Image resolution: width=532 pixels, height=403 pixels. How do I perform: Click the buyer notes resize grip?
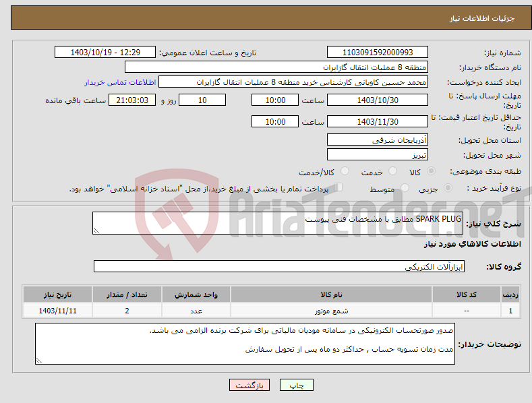pos(38,361)
